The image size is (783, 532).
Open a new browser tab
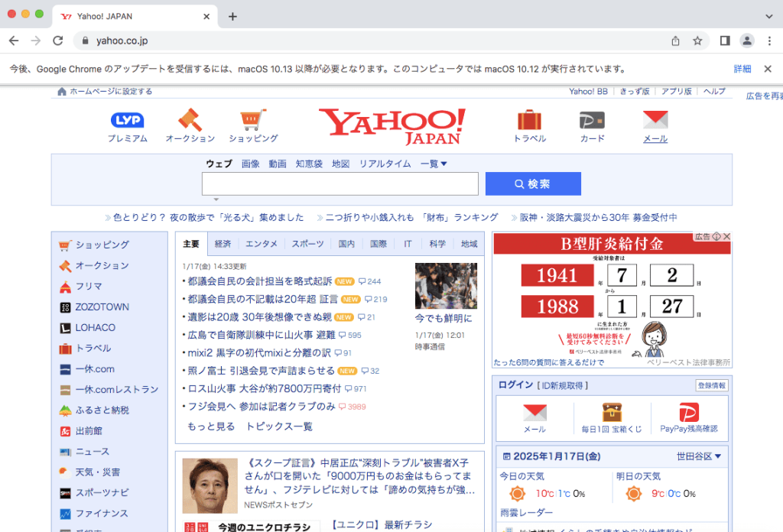point(232,17)
